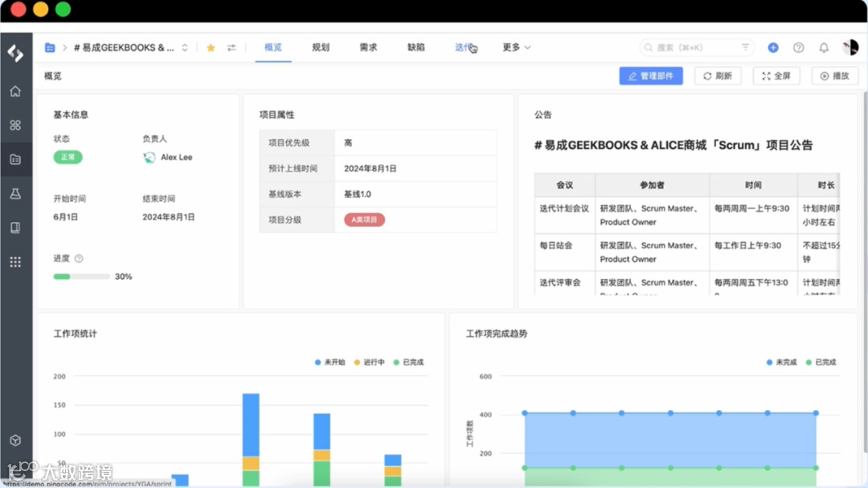Open the 规划 tab

click(x=321, y=47)
